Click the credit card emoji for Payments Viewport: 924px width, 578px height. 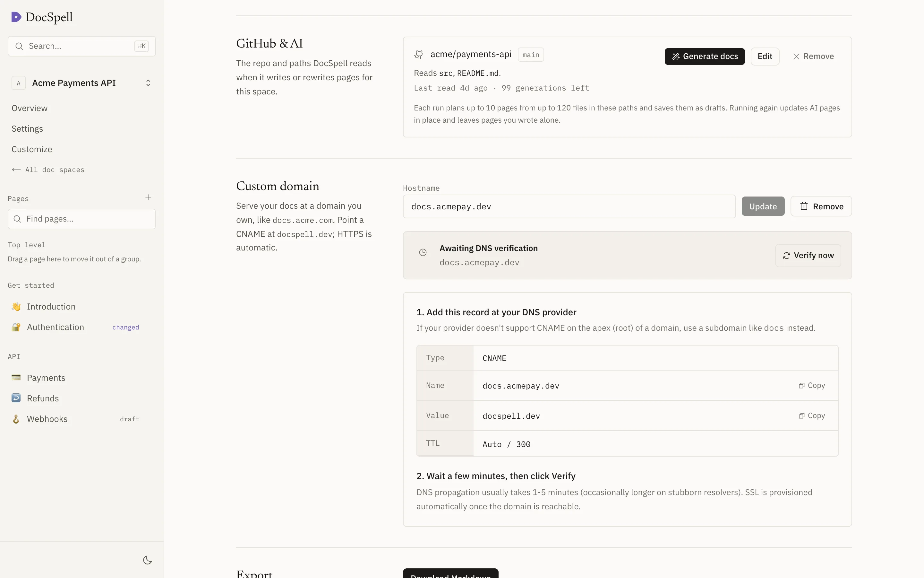(x=16, y=378)
